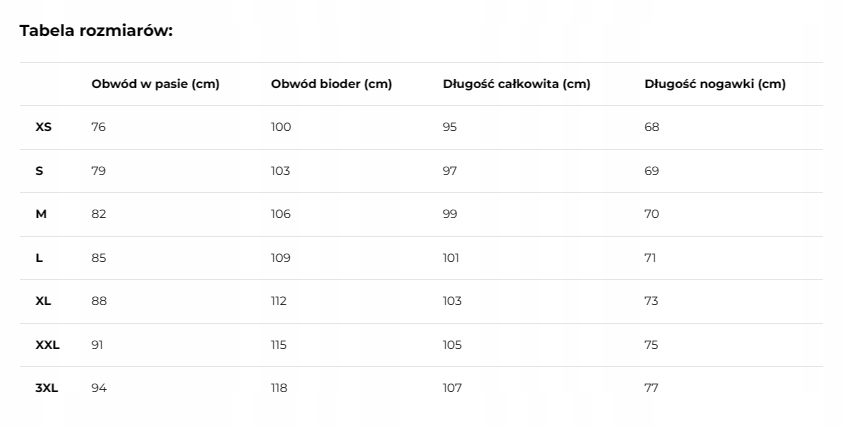Select hip value 118 in 3XL row
The width and height of the screenshot is (845, 428).
[x=279, y=388]
